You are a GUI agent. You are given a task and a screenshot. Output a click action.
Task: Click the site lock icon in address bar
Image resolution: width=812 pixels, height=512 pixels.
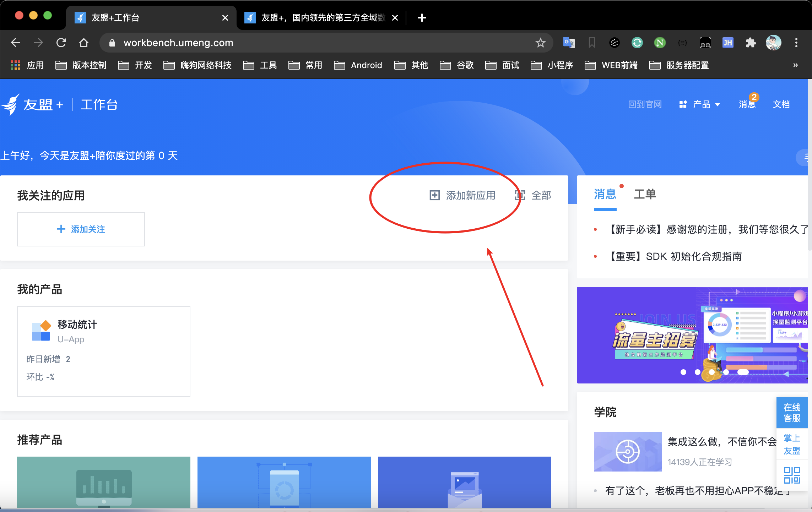(112, 43)
